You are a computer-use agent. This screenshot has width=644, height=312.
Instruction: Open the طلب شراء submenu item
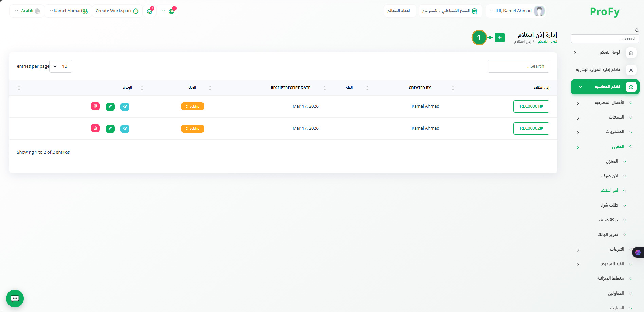pos(609,205)
